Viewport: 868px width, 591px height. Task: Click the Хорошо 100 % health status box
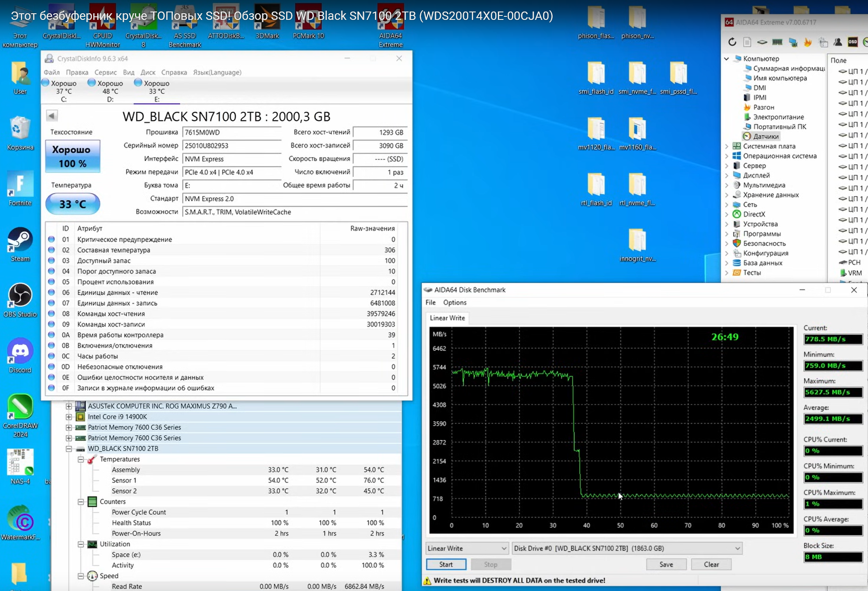[x=73, y=156]
